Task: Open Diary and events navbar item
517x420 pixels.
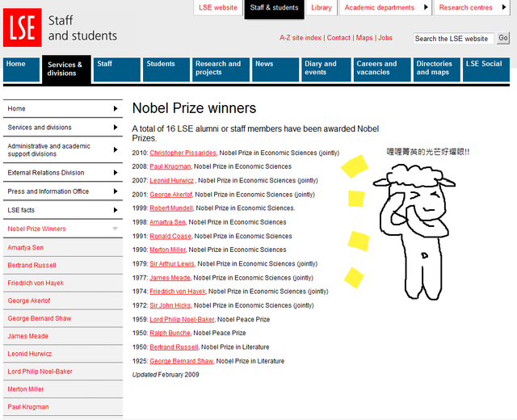Action: click(x=326, y=69)
